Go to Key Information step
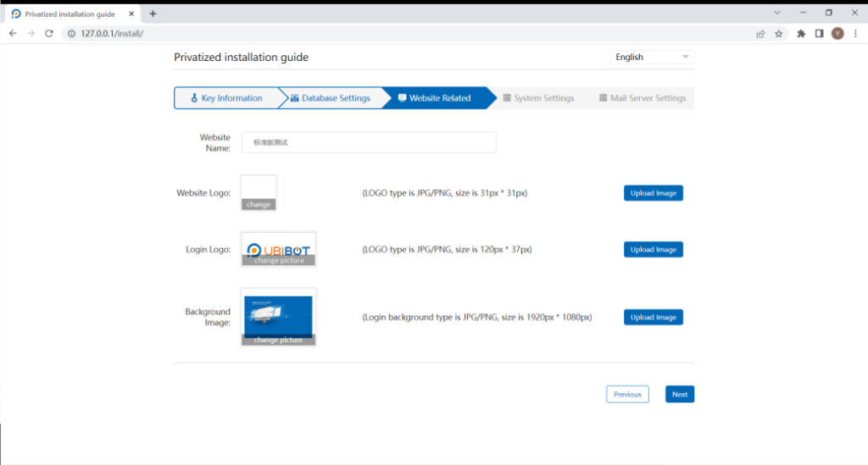Image resolution: width=868 pixels, height=465 pixels. click(226, 98)
